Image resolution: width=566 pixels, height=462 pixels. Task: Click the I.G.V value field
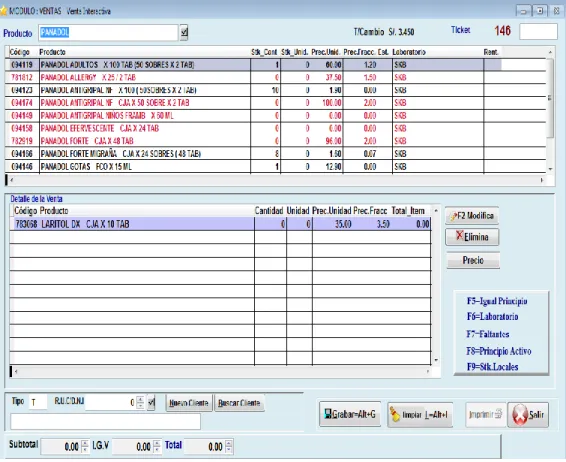point(133,447)
